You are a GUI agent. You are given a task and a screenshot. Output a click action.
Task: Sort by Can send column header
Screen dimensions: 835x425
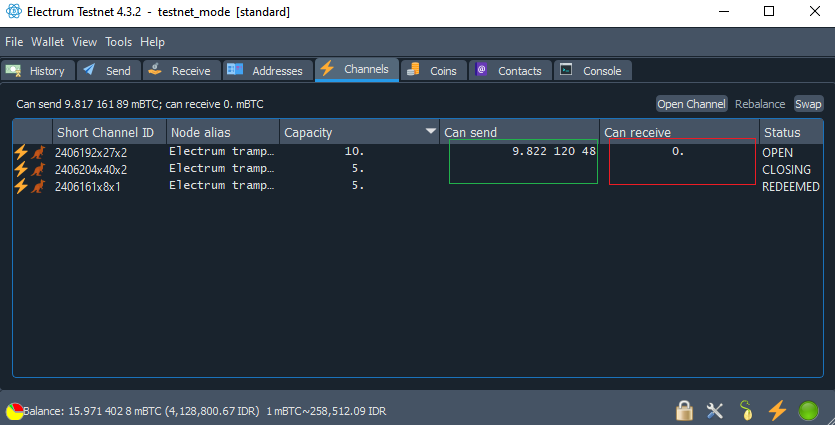click(x=519, y=132)
